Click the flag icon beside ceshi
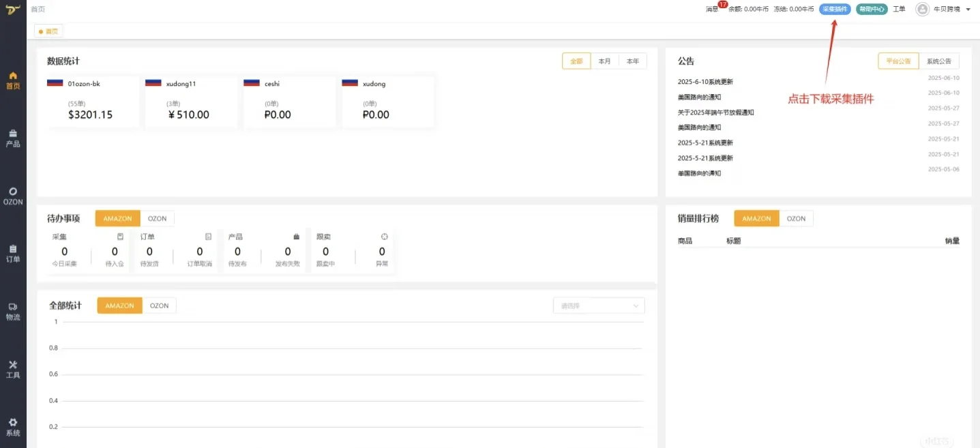The image size is (980, 448). coord(252,83)
